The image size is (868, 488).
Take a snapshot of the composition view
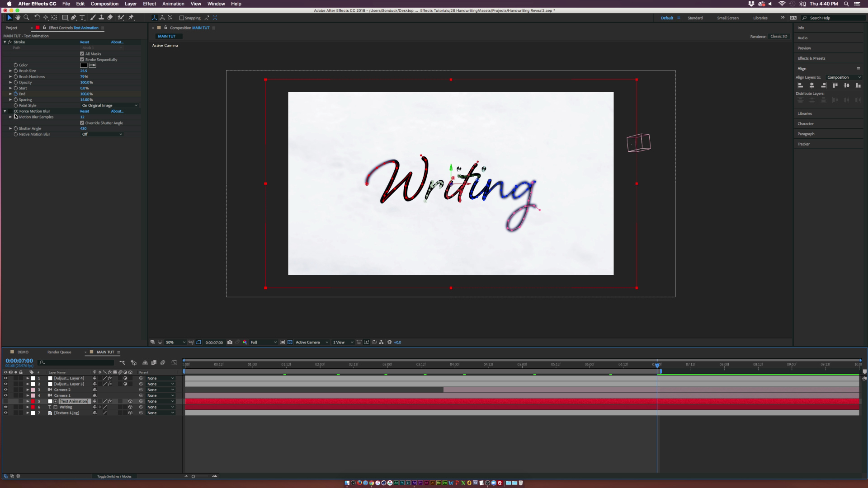[231, 342]
